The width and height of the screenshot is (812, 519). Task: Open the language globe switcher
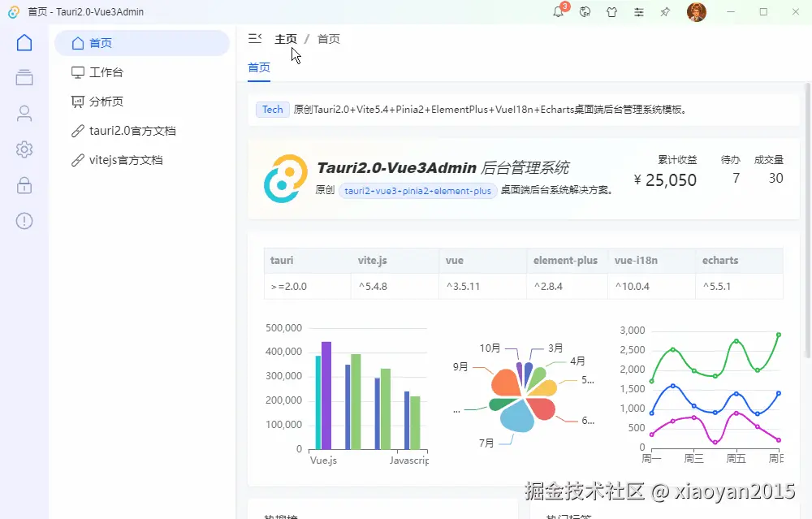585,12
